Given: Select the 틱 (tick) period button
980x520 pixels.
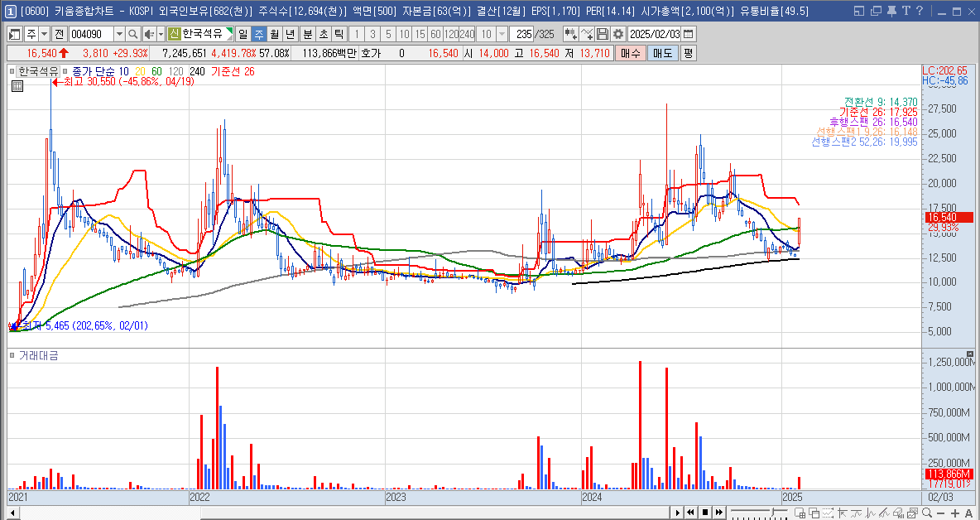Looking at the screenshot, I should 339,34.
